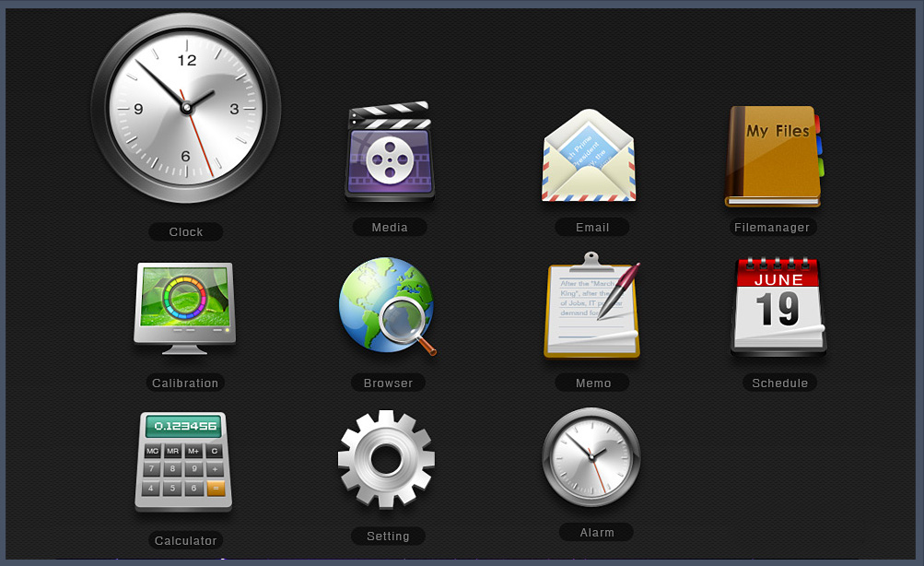Open the My Files book icon
The height and width of the screenshot is (566, 924).
773,156
